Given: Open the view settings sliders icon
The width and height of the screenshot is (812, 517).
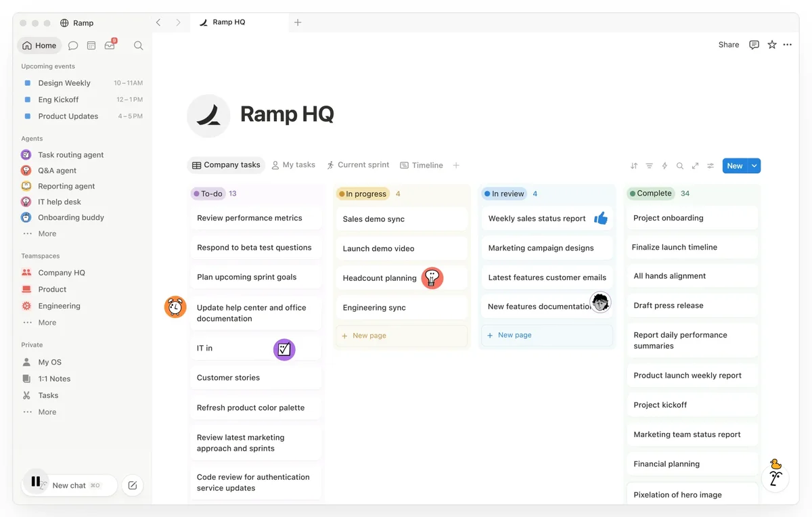Looking at the screenshot, I should point(710,166).
